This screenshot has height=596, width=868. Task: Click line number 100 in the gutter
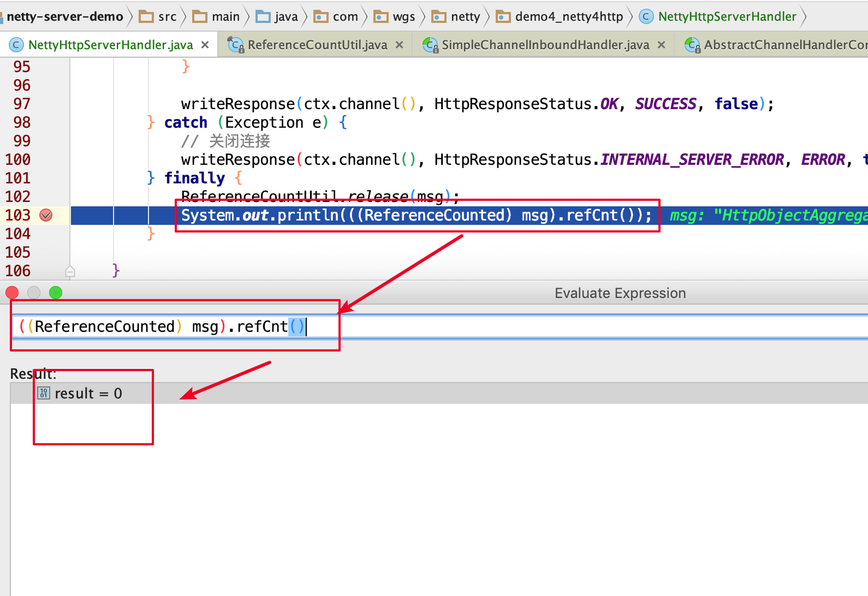tap(18, 159)
